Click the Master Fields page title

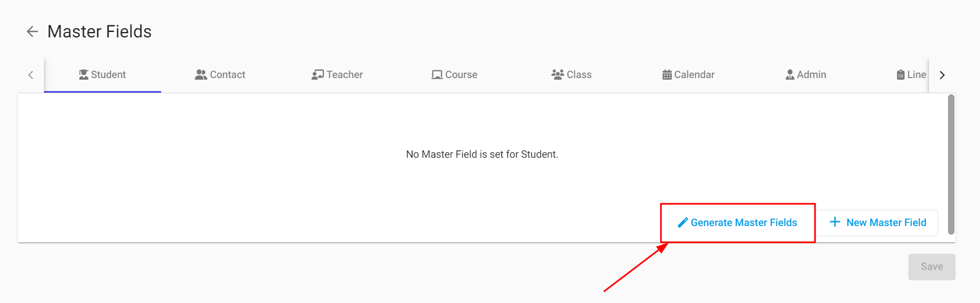[x=99, y=31]
